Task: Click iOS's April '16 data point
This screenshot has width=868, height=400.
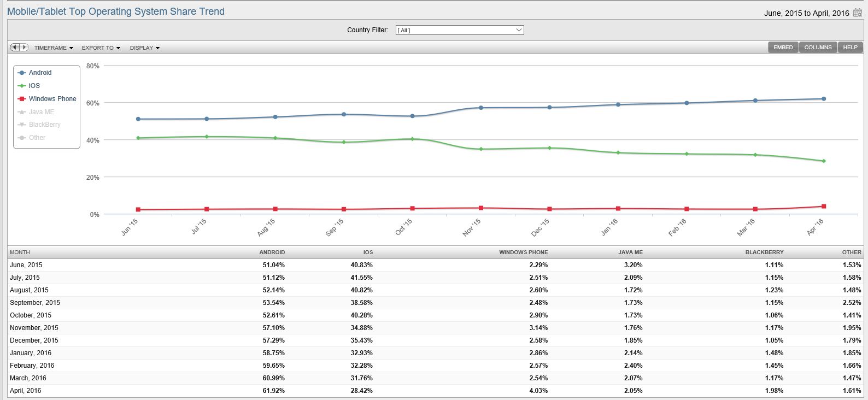Action: point(824,161)
